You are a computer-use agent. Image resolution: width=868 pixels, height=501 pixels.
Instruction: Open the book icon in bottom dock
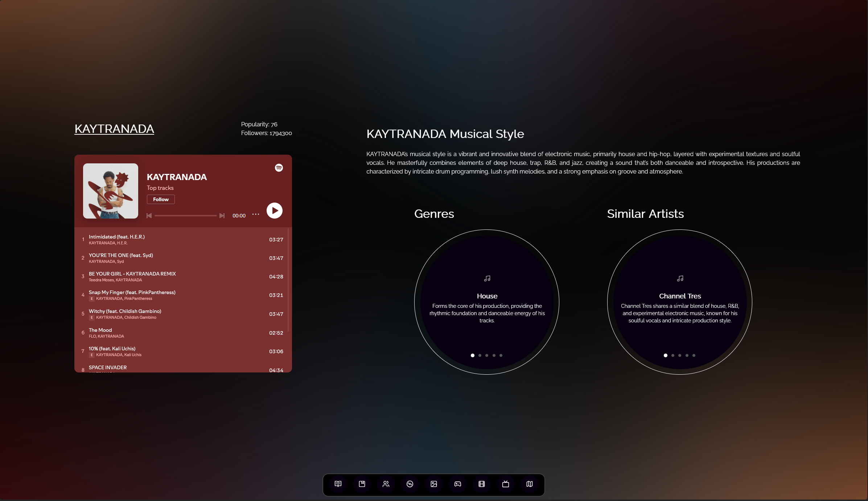click(338, 484)
